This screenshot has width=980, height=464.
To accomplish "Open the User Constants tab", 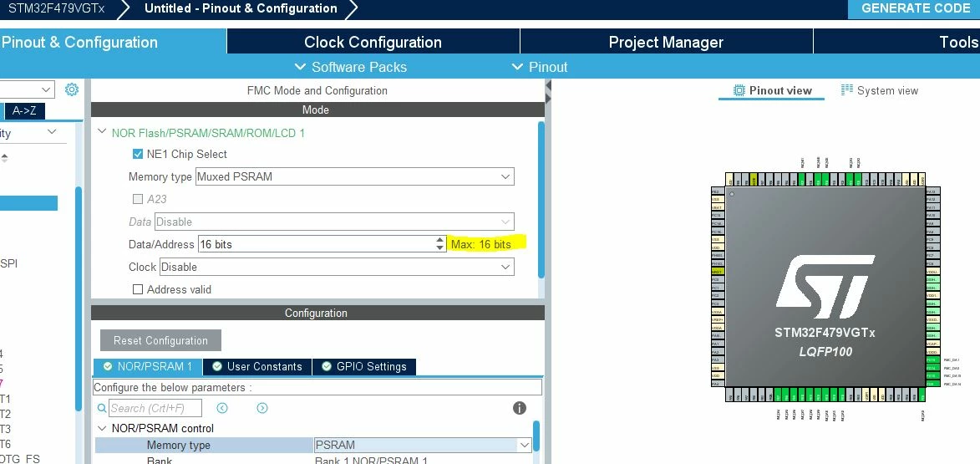I will pyautogui.click(x=256, y=366).
